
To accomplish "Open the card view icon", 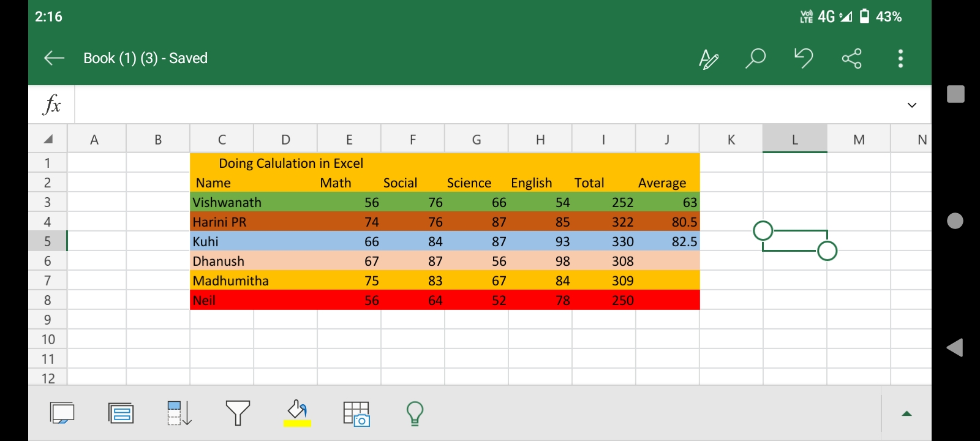I will 121,413.
